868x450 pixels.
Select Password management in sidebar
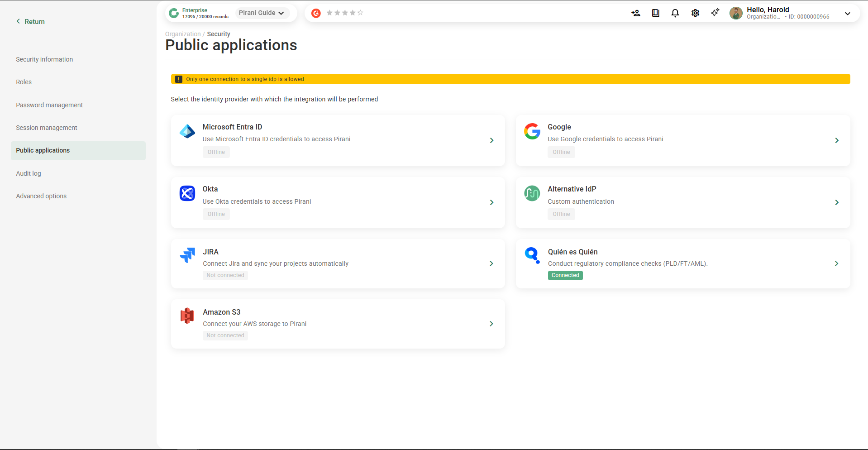click(x=49, y=105)
